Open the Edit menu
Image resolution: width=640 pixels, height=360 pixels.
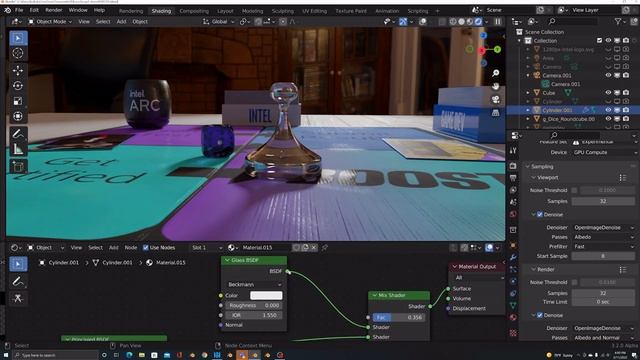pyautogui.click(x=34, y=10)
